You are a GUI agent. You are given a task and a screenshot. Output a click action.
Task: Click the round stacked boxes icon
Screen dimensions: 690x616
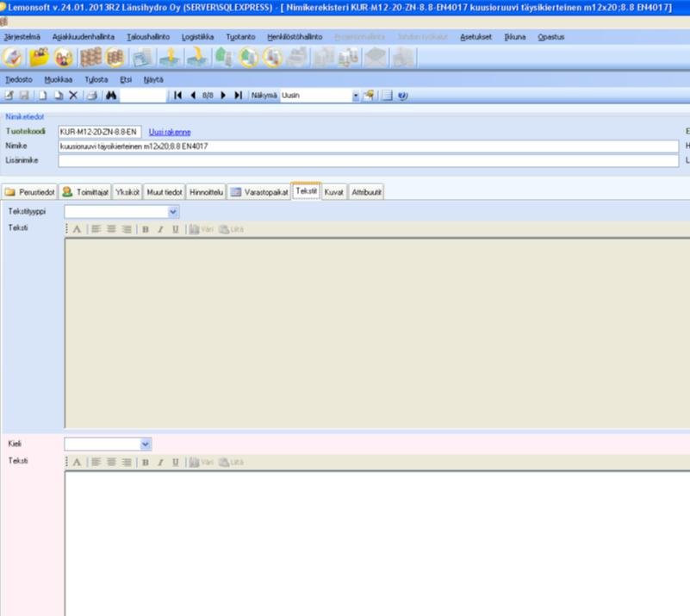[115, 58]
